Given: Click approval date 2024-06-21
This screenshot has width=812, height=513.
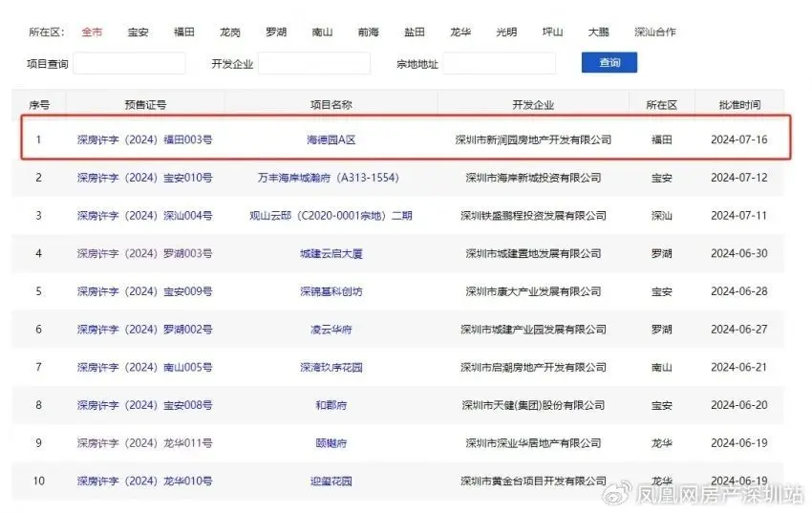Looking at the screenshot, I should (739, 367).
